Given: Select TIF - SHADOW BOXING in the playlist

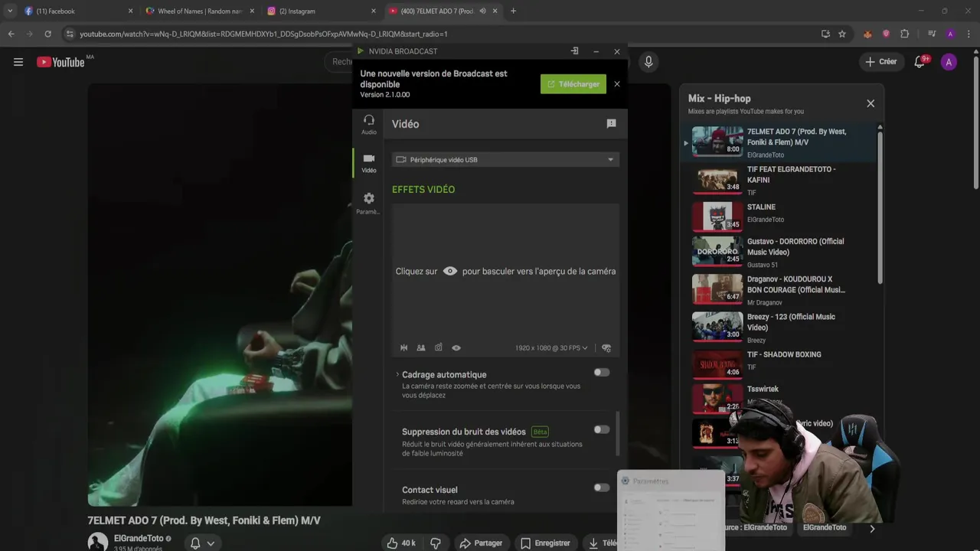Looking at the screenshot, I should click(x=779, y=364).
